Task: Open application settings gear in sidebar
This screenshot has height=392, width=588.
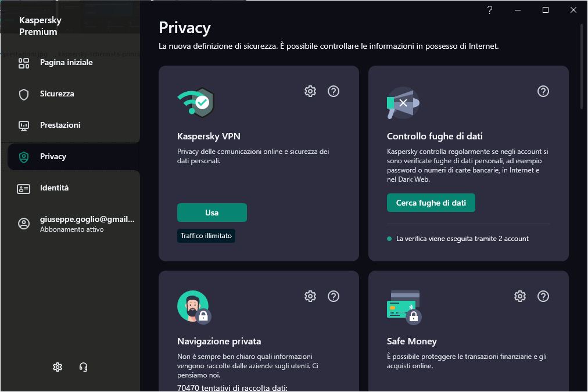Action: click(58, 367)
